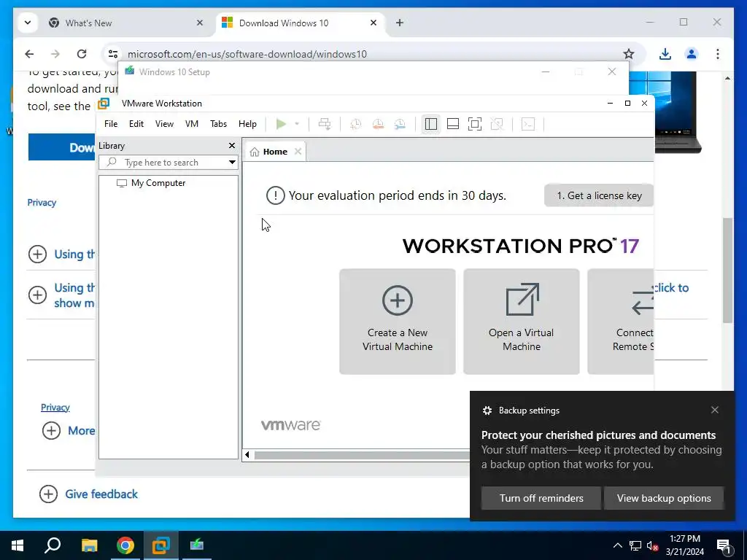Click the horizontal scrollbar left arrow in VMware
747x560 pixels.
[247, 455]
